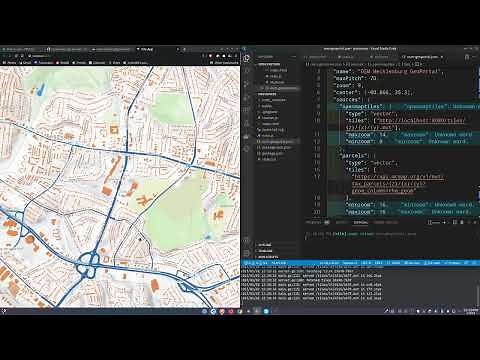This screenshot has width=480, height=360.
Task: Collapse the project folder section in explorer
Action: tap(277, 94)
